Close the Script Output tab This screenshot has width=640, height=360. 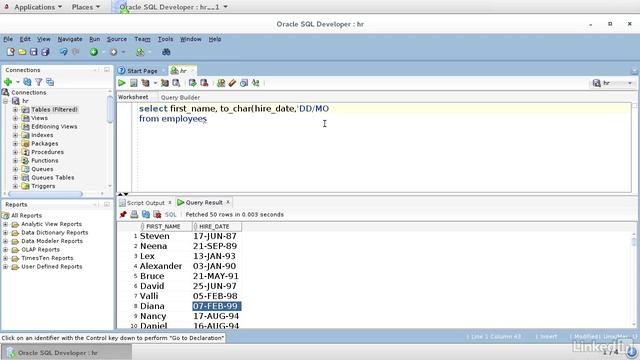170,202
